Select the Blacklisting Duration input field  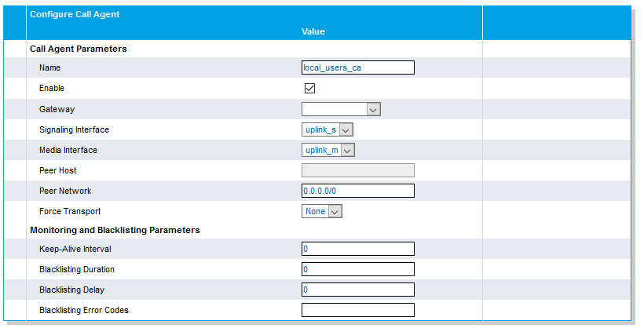357,270
